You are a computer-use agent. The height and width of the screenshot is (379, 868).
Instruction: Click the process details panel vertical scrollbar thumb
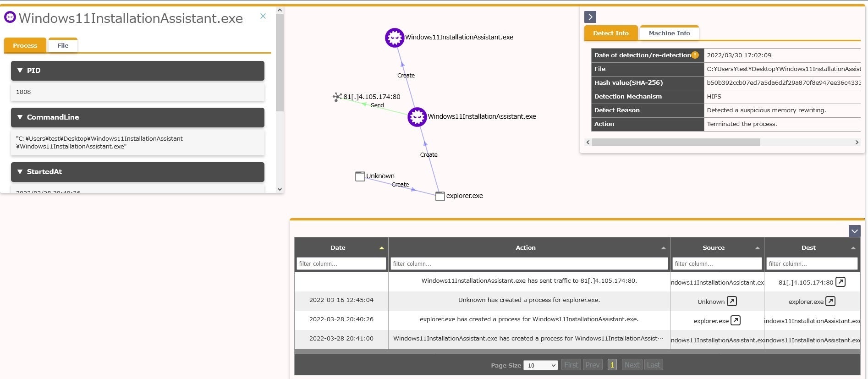coord(280,63)
